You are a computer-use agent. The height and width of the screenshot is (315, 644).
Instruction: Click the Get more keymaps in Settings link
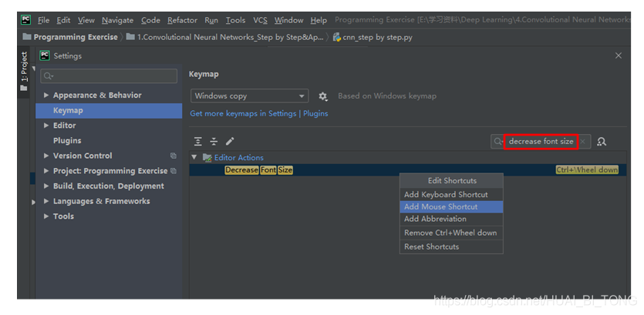point(243,113)
